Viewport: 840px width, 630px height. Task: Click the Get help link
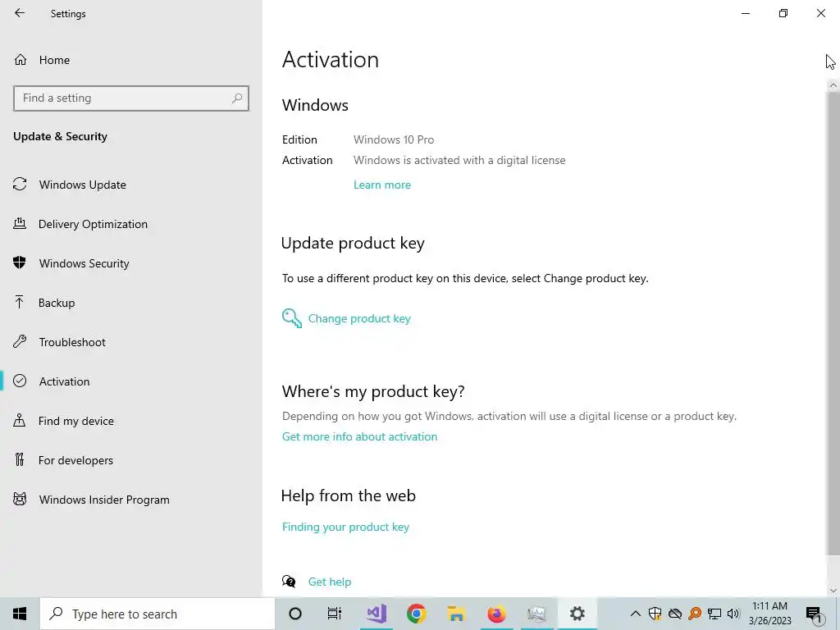click(x=330, y=582)
